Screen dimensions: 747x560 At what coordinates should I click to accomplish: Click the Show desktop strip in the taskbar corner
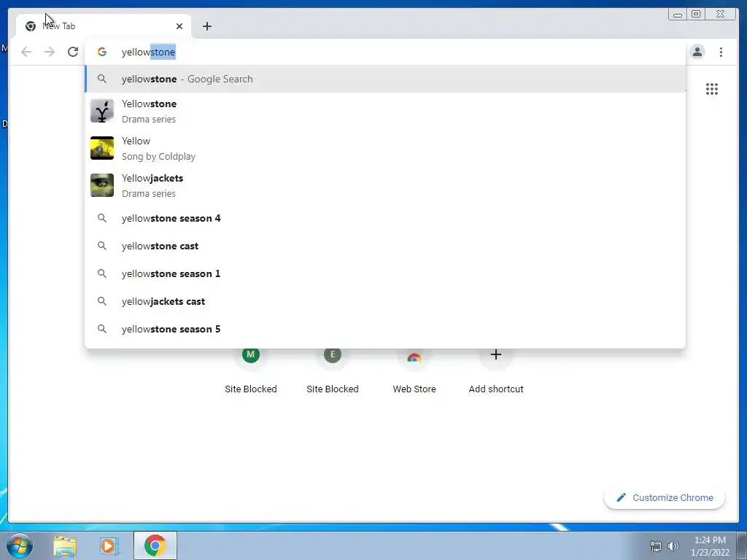pos(742,545)
